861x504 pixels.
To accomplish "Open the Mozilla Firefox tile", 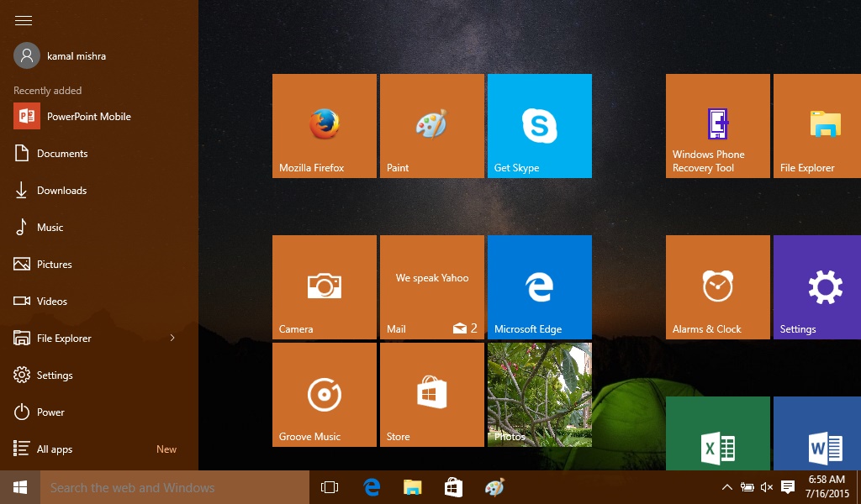I will 325,126.
